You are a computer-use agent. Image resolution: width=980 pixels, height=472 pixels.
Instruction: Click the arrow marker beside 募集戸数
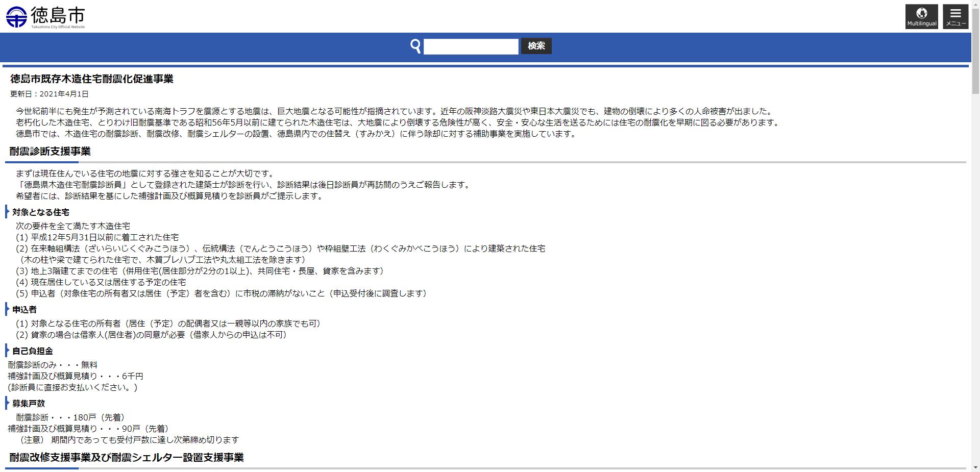[7, 403]
